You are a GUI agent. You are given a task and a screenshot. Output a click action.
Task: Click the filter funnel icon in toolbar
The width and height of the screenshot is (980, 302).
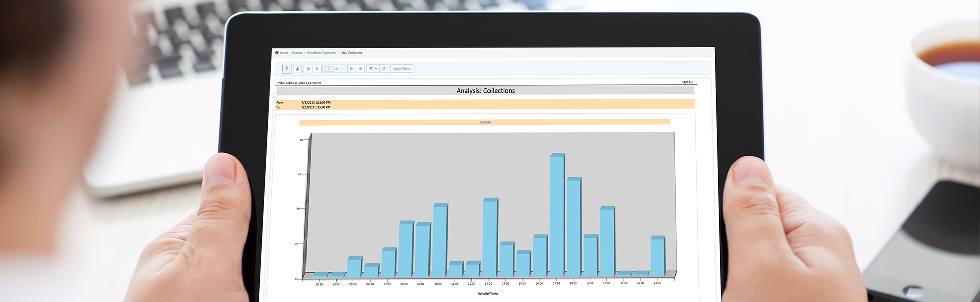(x=286, y=69)
